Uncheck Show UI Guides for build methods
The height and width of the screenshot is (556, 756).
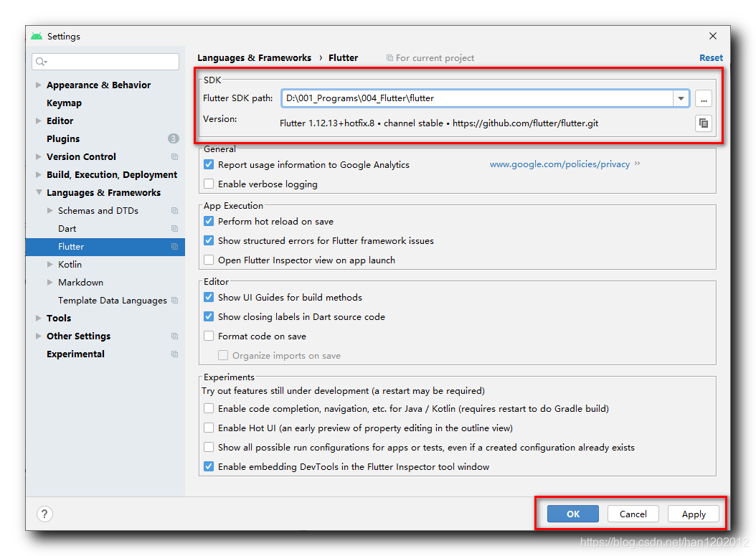click(x=209, y=297)
